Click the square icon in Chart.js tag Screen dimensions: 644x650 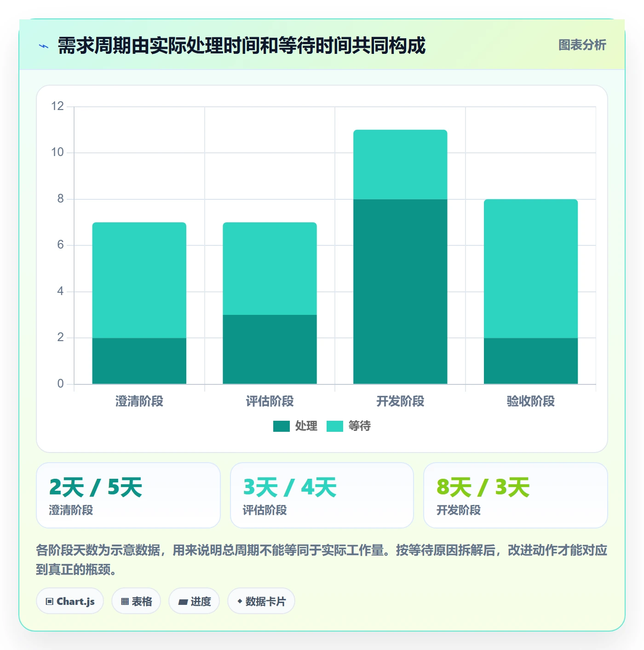[x=50, y=602]
